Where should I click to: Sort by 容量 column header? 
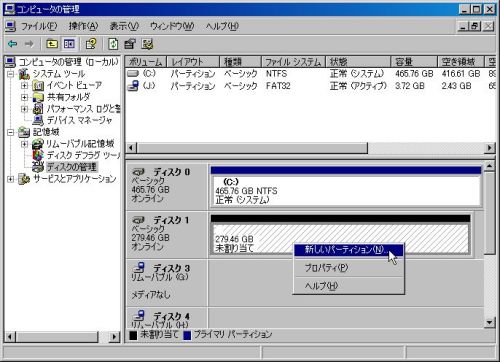pos(414,62)
